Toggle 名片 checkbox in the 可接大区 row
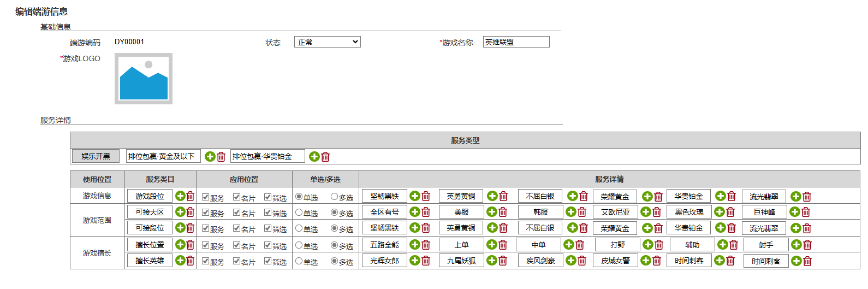 coord(236,213)
